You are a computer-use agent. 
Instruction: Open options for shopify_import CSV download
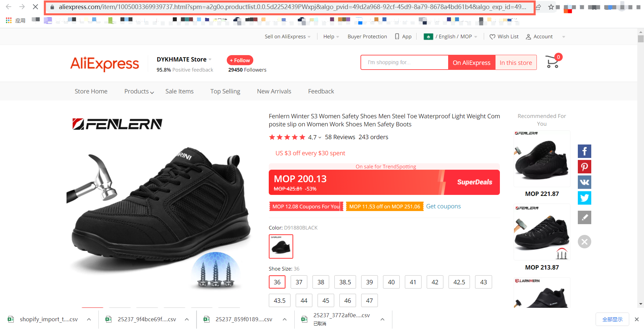(89, 319)
